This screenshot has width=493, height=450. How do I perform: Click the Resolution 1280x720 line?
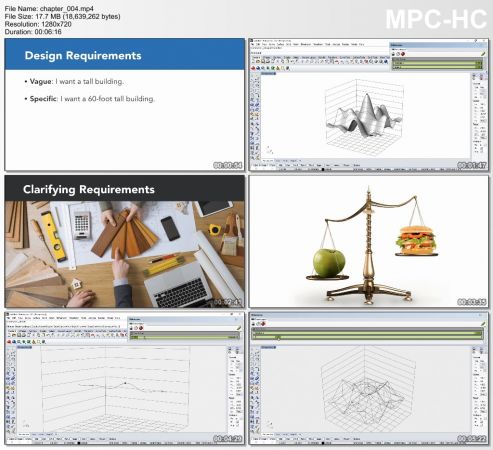point(38,24)
